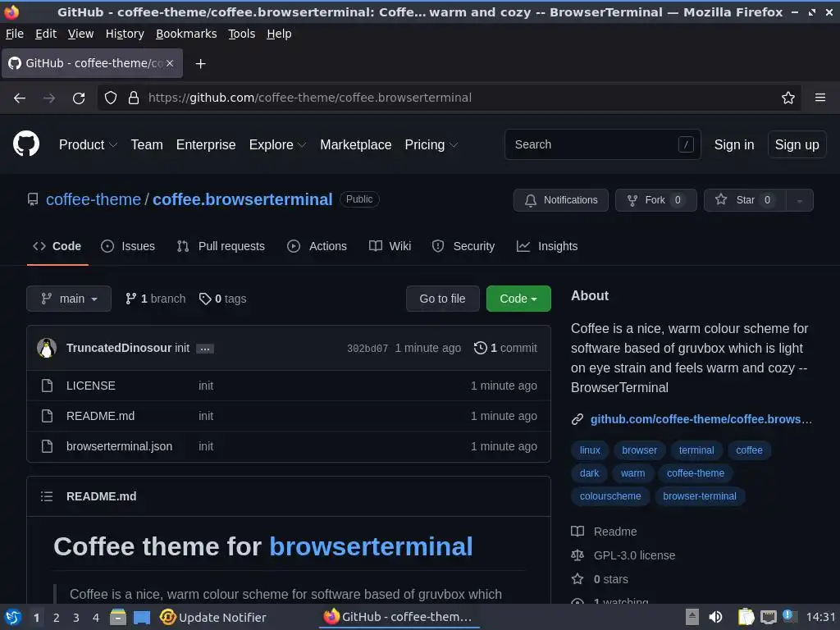Open commit hash 302bd07
Image resolution: width=840 pixels, height=630 pixels.
(367, 349)
